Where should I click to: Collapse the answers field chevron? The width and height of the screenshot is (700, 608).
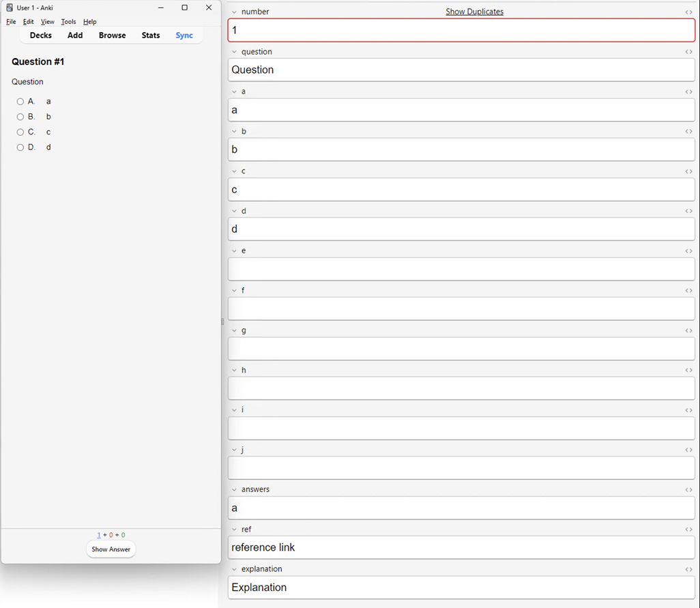coord(234,490)
